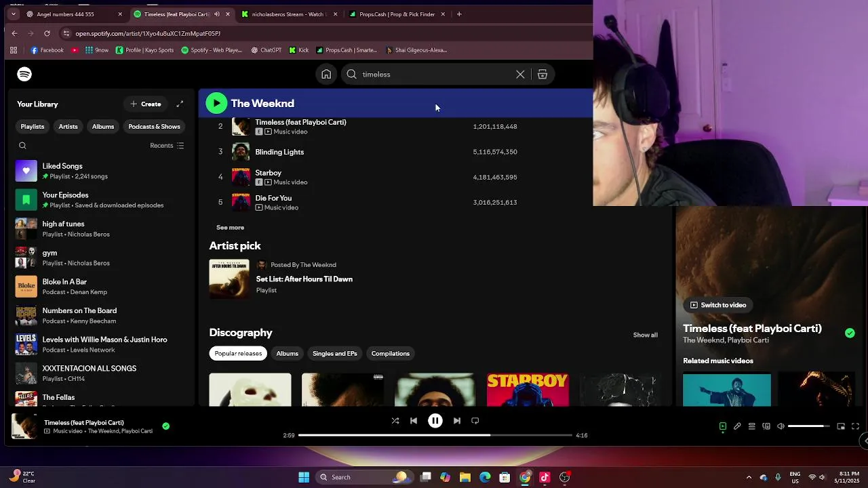This screenshot has height=488, width=868.
Task: Pause playback
Action: pos(435,421)
